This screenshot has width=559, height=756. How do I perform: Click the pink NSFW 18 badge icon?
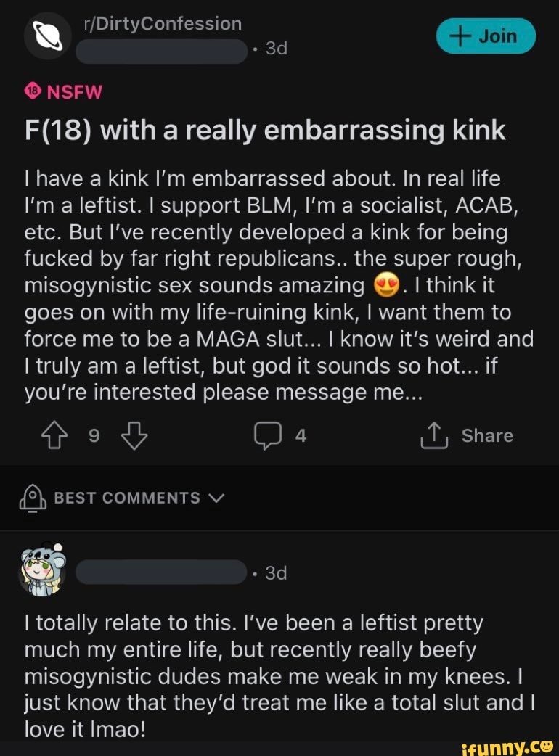pos(33,91)
